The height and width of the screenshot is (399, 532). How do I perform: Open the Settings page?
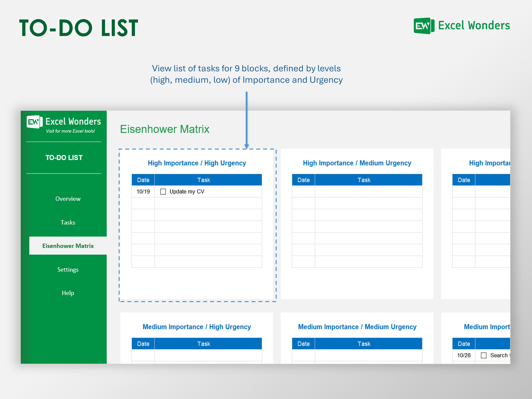click(68, 269)
